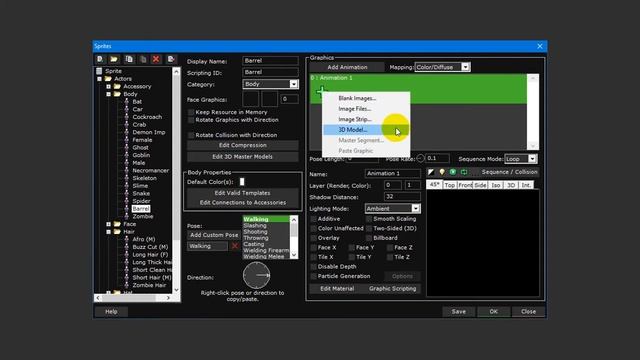
Task: Click the Save button
Action: [x=459, y=311]
